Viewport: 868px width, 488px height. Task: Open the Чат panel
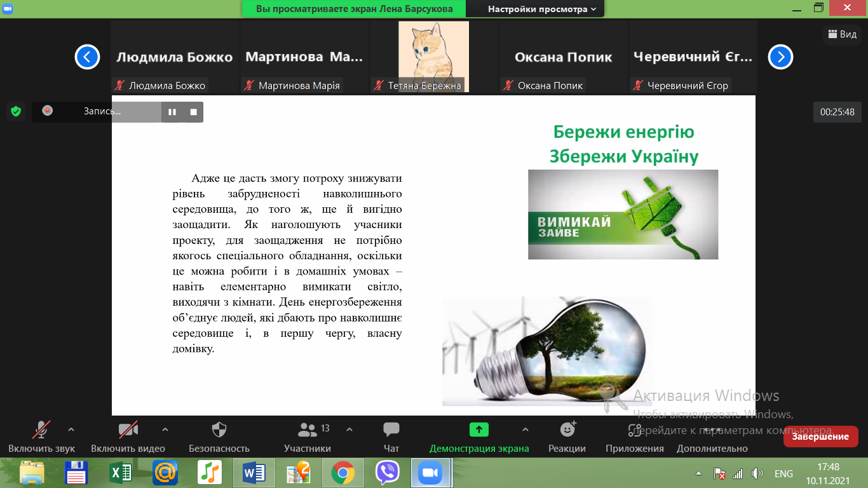391,437
